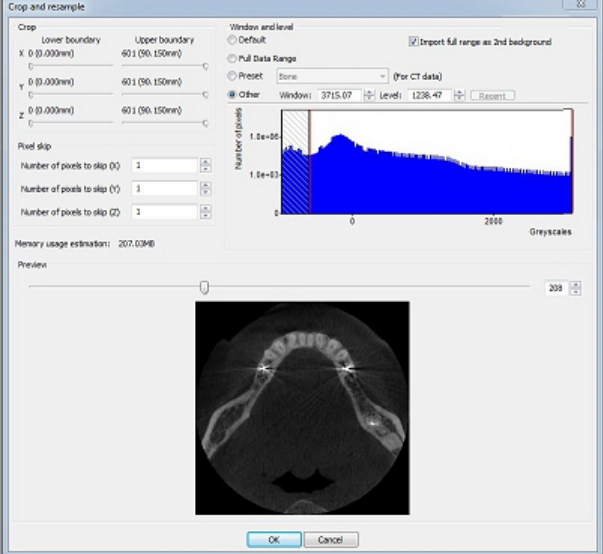Click the memory usage value 207.03MB
The image size is (603, 554).
click(137, 244)
